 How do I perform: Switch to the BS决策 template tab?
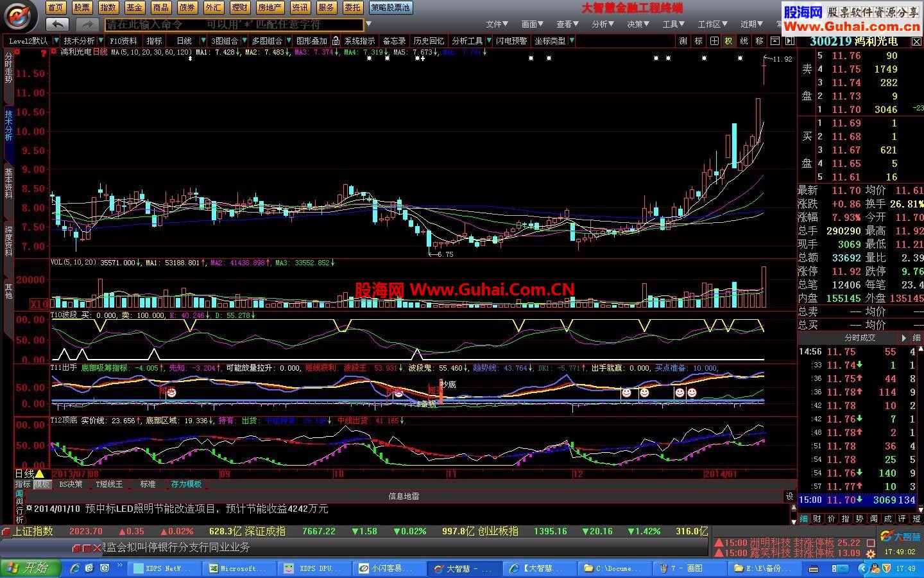tap(71, 484)
